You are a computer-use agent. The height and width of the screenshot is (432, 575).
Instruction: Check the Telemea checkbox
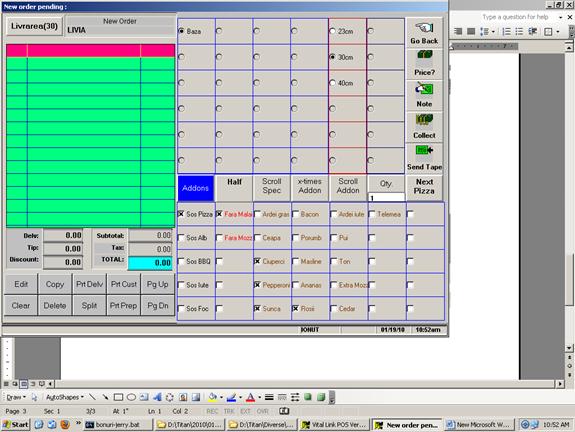(372, 214)
